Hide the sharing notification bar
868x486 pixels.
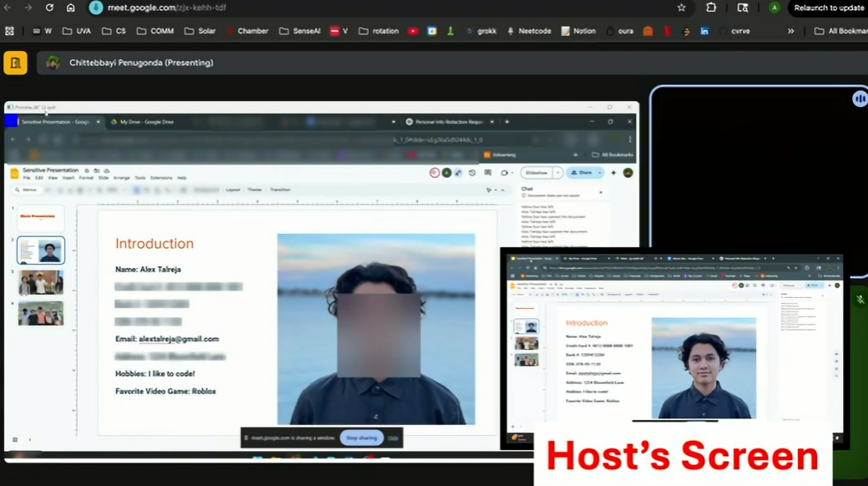[393, 438]
